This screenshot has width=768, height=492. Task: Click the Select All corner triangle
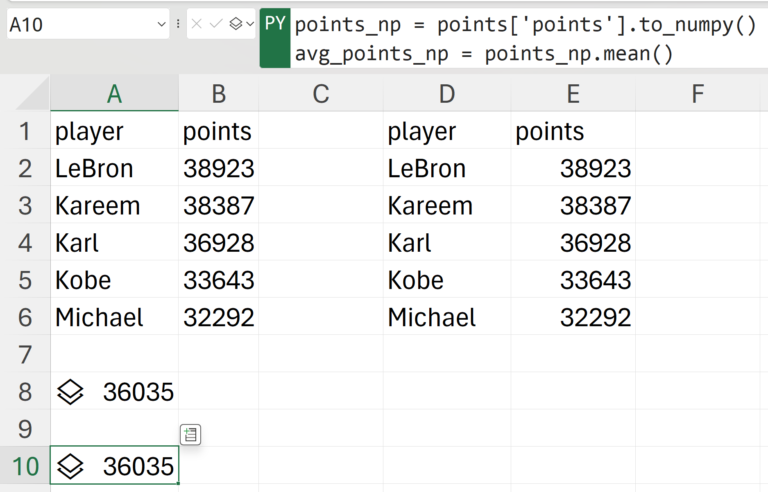32,96
